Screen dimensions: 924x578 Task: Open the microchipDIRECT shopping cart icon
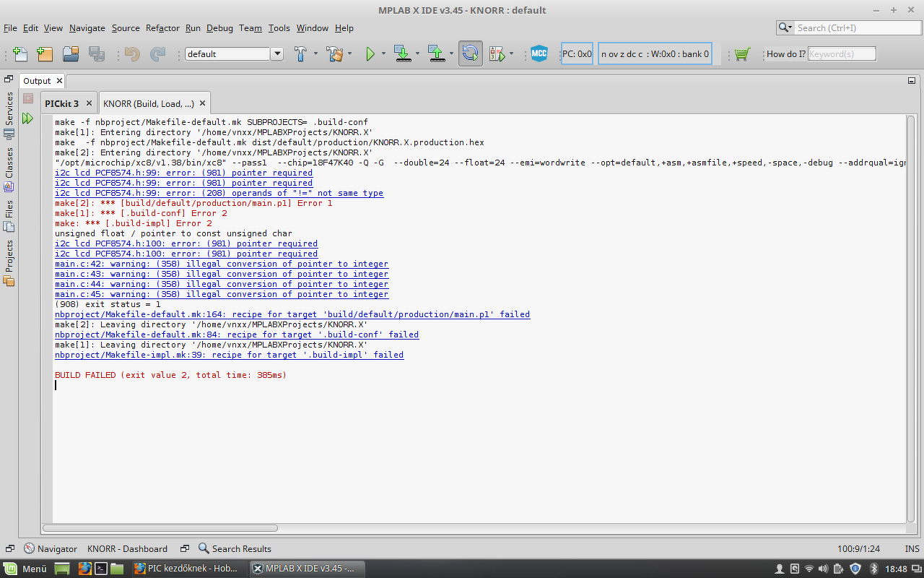741,54
